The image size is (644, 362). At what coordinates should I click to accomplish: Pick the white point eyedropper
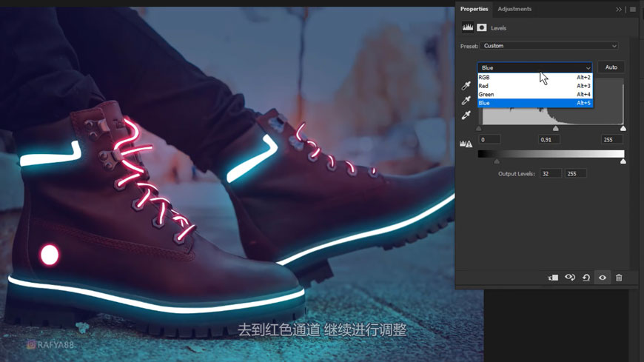tap(466, 115)
